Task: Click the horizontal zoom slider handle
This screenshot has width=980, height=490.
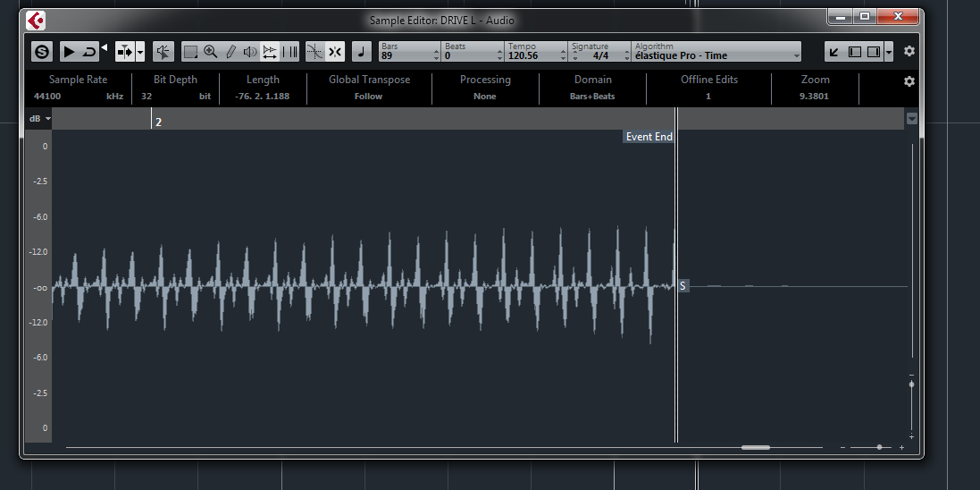Action: tap(879, 447)
